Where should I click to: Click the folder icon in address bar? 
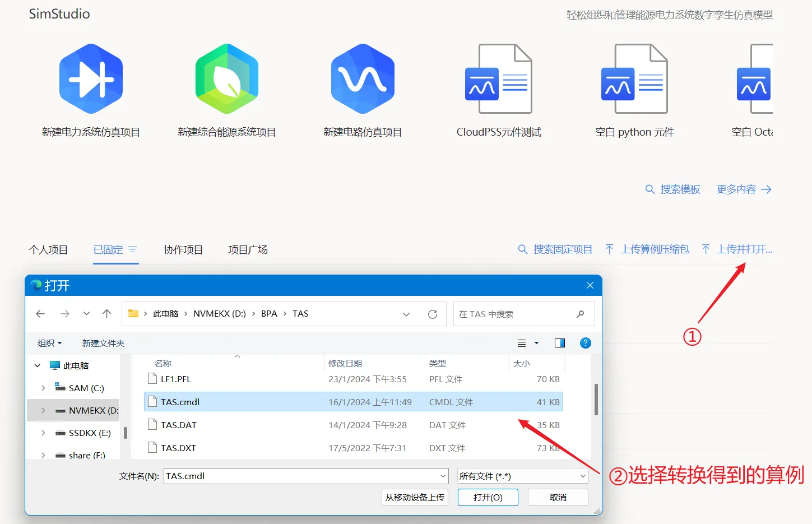(x=133, y=314)
